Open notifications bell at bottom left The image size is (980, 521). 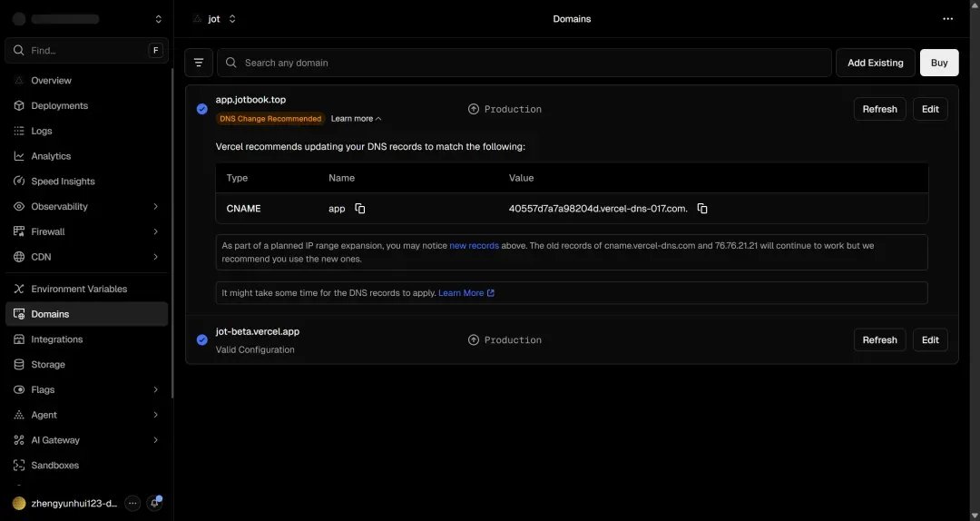click(154, 503)
